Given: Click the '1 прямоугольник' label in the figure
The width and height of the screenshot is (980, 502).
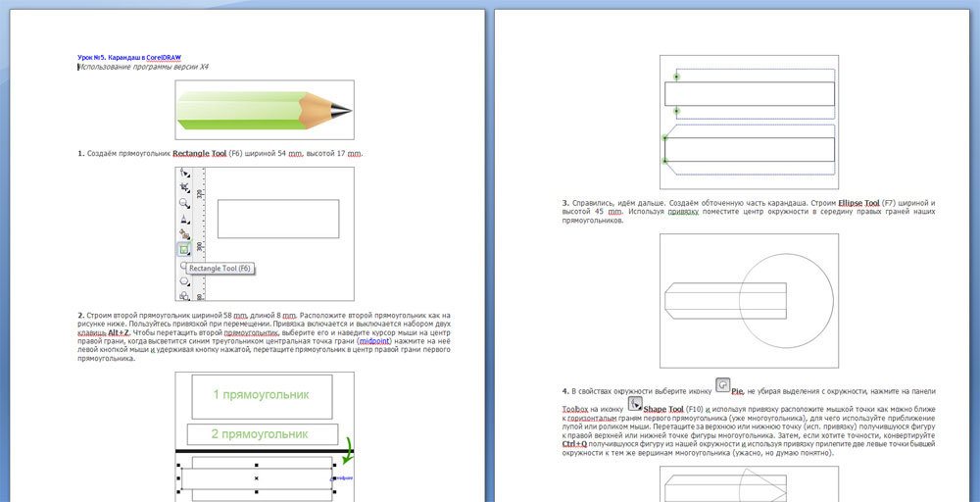Looking at the screenshot, I should 261,395.
